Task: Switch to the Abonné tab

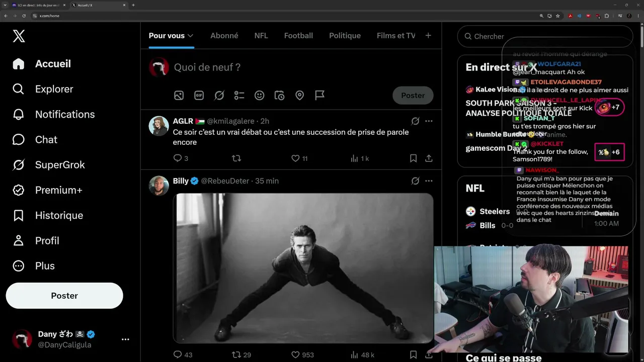Action: point(224,36)
